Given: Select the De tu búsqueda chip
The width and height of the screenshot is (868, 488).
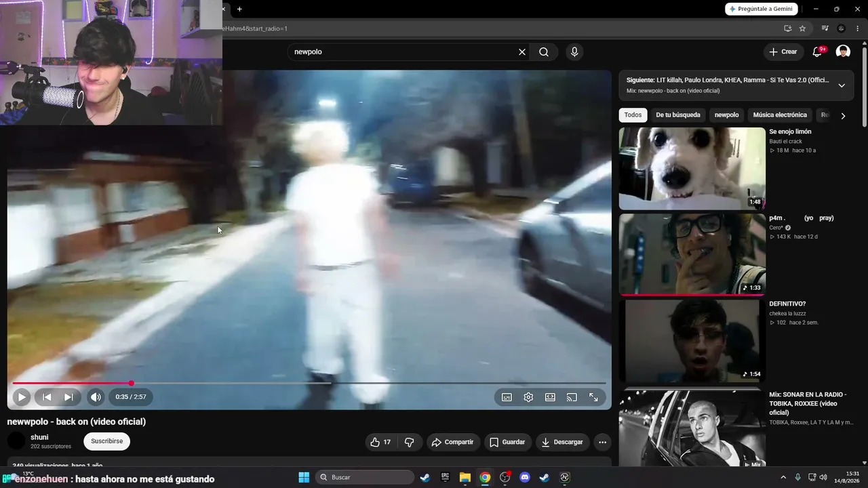Looking at the screenshot, I should (x=678, y=115).
